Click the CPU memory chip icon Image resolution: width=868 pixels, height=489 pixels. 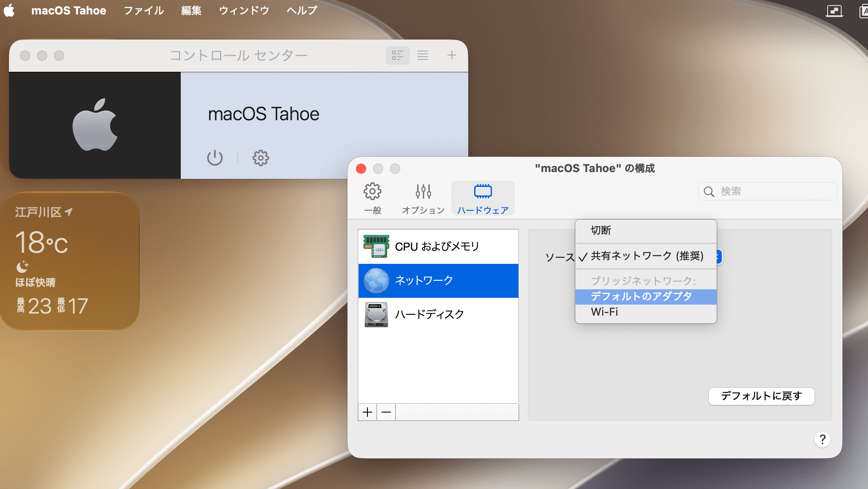[x=376, y=246]
